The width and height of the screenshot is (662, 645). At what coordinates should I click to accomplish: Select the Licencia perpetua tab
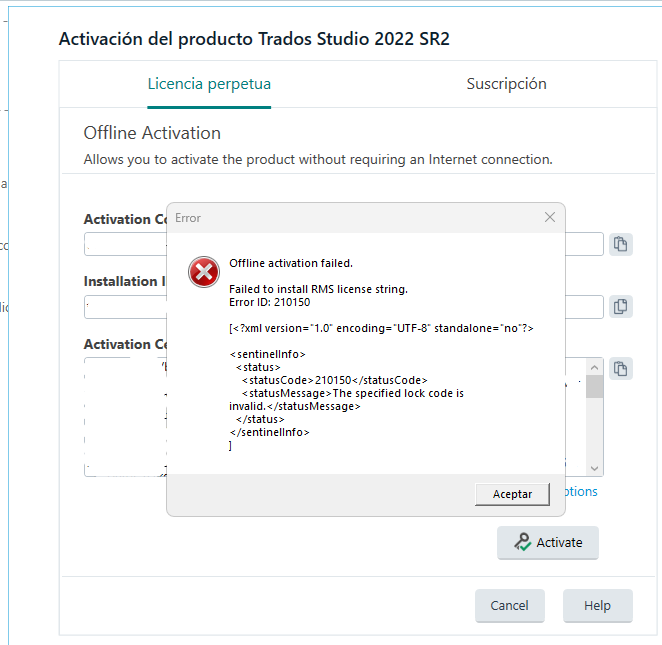[x=209, y=84]
